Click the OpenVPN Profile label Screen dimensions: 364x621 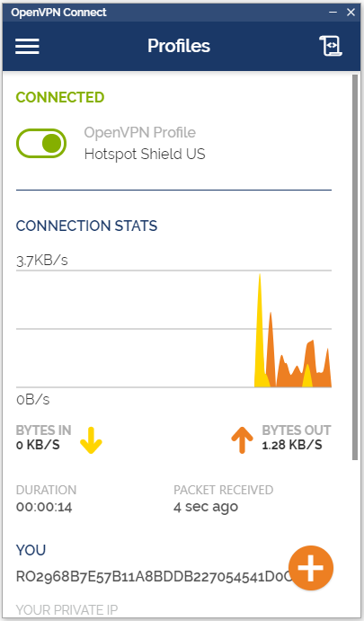click(140, 132)
